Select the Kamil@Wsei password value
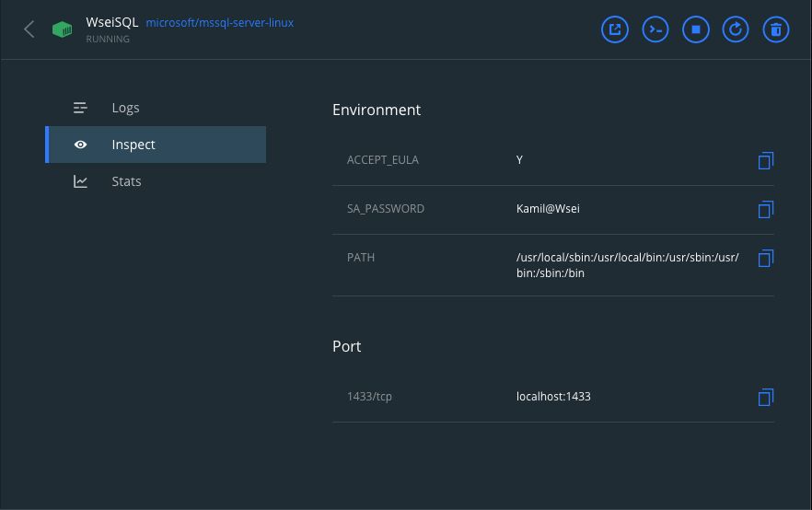The image size is (812, 510). (x=548, y=209)
